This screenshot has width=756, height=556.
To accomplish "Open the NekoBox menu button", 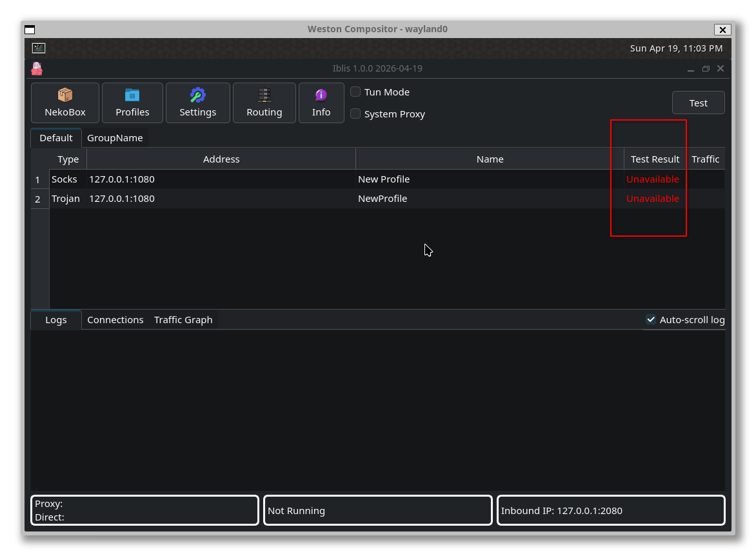I will point(65,103).
